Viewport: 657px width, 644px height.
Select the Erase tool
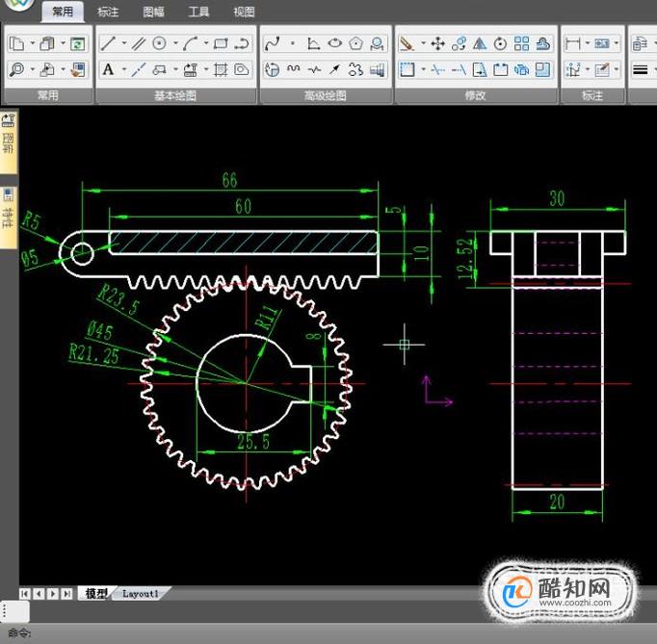(407, 43)
